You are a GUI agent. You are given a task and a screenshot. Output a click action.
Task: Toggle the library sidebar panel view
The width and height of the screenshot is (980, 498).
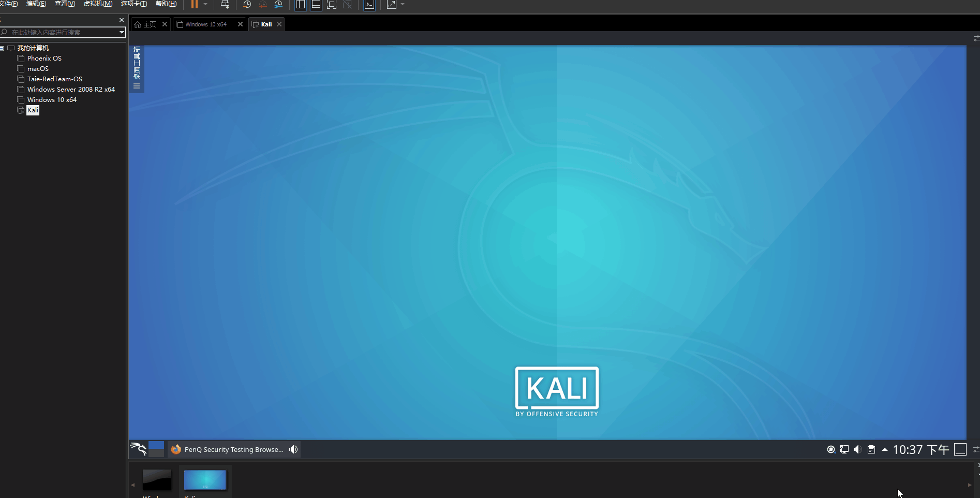click(301, 4)
